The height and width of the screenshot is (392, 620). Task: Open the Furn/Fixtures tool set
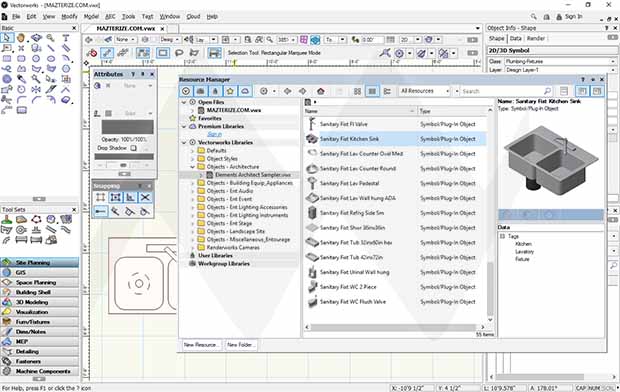click(40, 322)
